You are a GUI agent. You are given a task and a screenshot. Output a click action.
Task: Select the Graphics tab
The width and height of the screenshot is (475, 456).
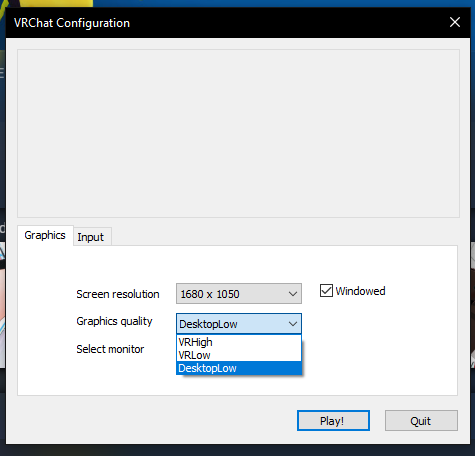pos(45,235)
